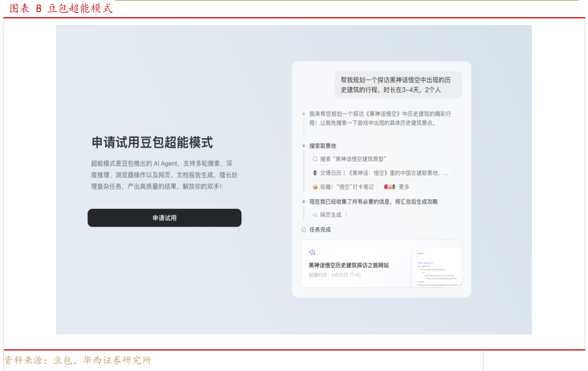Click the magnifier icon beside 搜索“黑神话悟空建筑原型”
Viewport: 588px width, 371px height.
coord(315,159)
